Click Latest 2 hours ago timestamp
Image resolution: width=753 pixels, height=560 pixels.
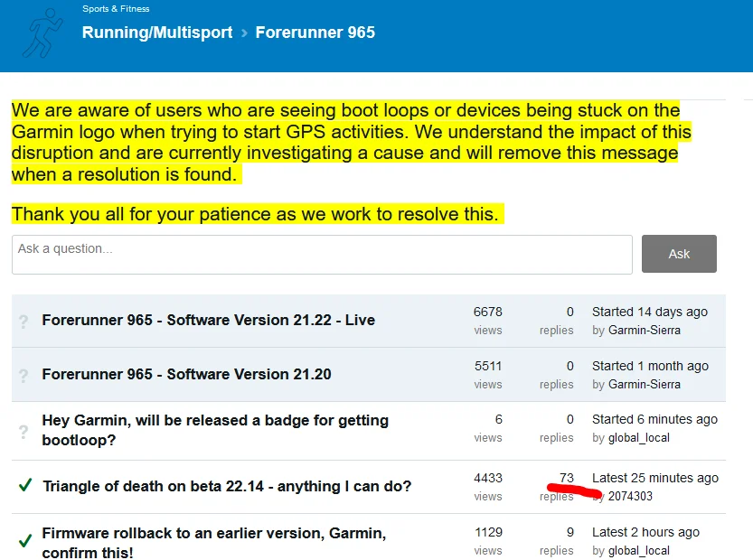click(645, 532)
